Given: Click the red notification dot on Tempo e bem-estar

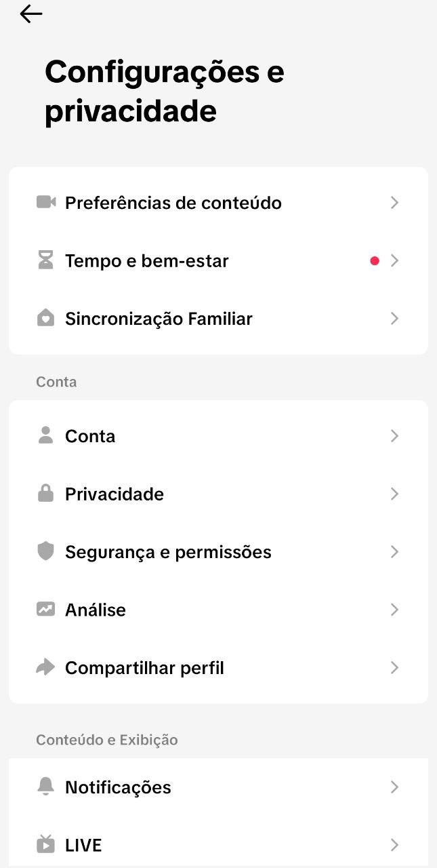Looking at the screenshot, I should pyautogui.click(x=375, y=260).
